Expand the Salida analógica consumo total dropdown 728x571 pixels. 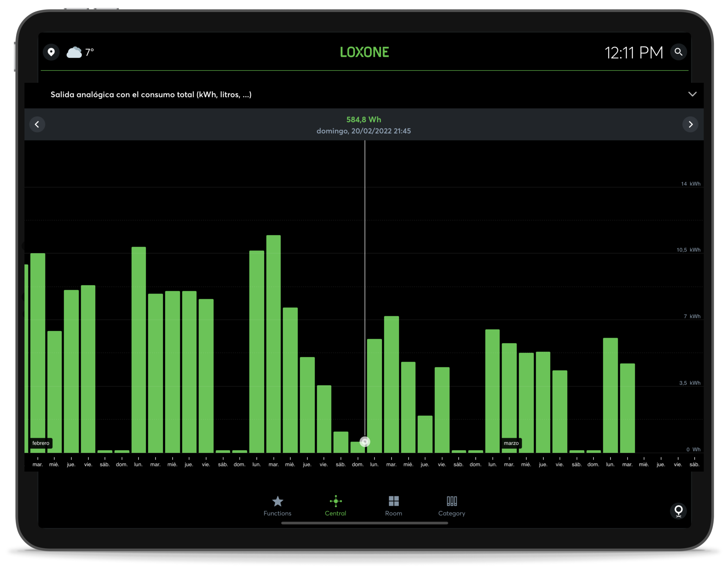pyautogui.click(x=151, y=95)
